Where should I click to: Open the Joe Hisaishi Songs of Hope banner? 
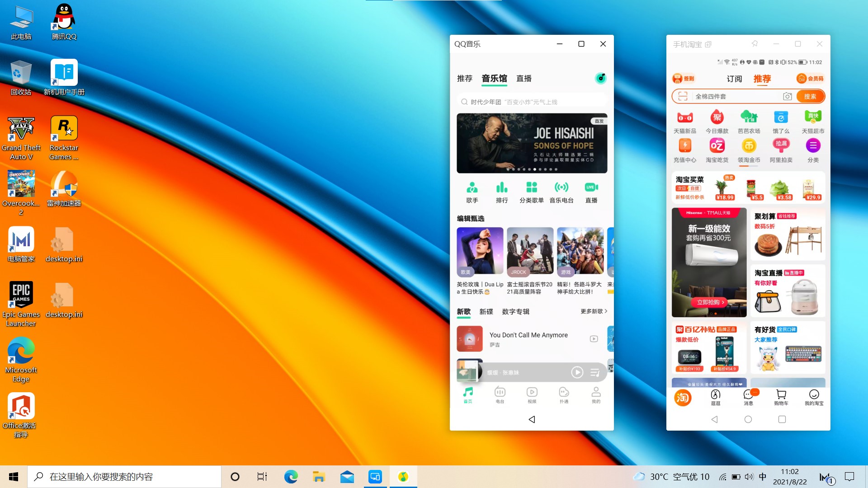click(x=532, y=143)
